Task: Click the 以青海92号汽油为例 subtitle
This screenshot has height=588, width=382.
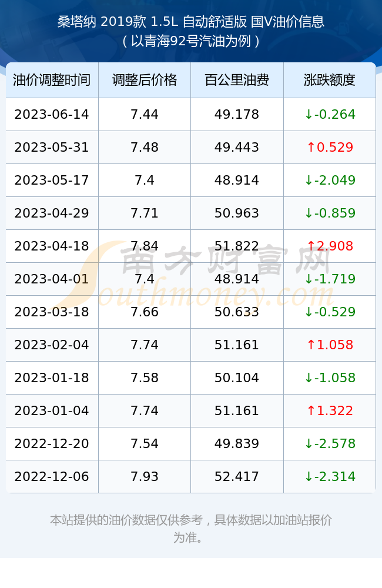Action: pos(191,41)
